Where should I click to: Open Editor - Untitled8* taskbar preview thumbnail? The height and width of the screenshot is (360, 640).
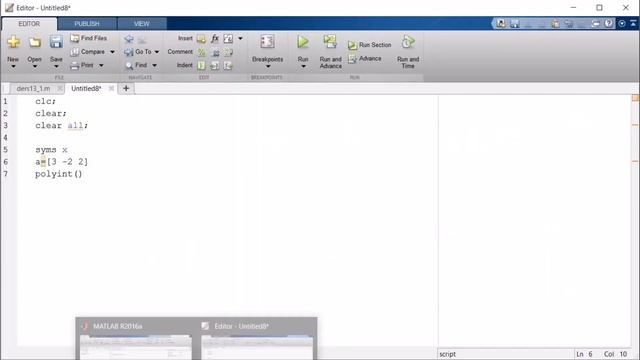257,338
